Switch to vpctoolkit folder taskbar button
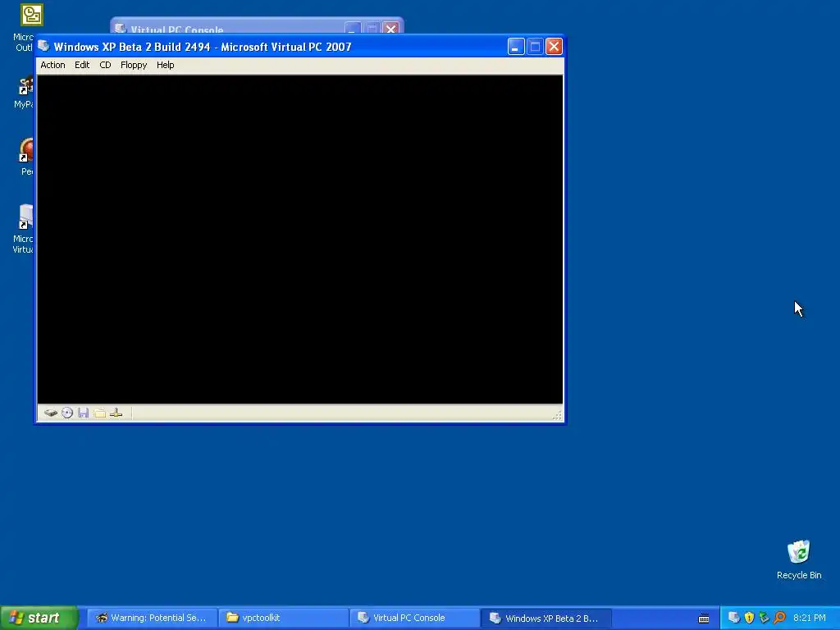Screen dimensions: 840x630 pyautogui.click(x=283, y=619)
